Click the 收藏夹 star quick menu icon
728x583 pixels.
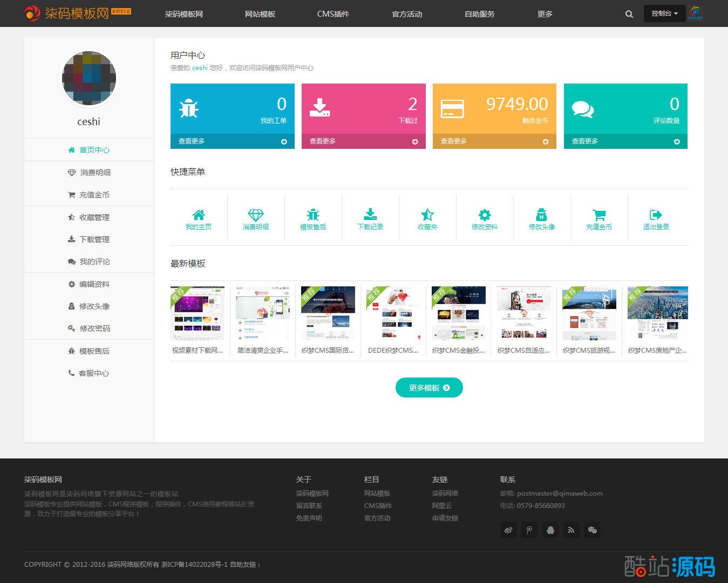tap(427, 215)
